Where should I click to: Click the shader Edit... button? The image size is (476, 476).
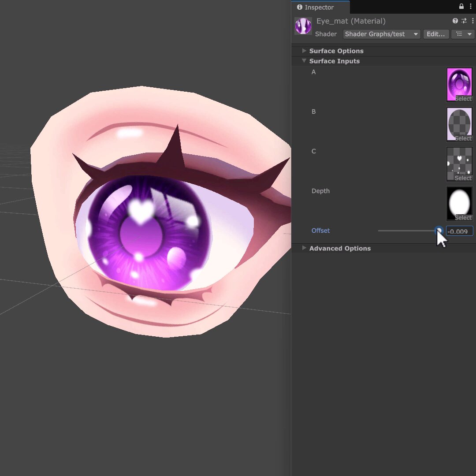[435, 34]
